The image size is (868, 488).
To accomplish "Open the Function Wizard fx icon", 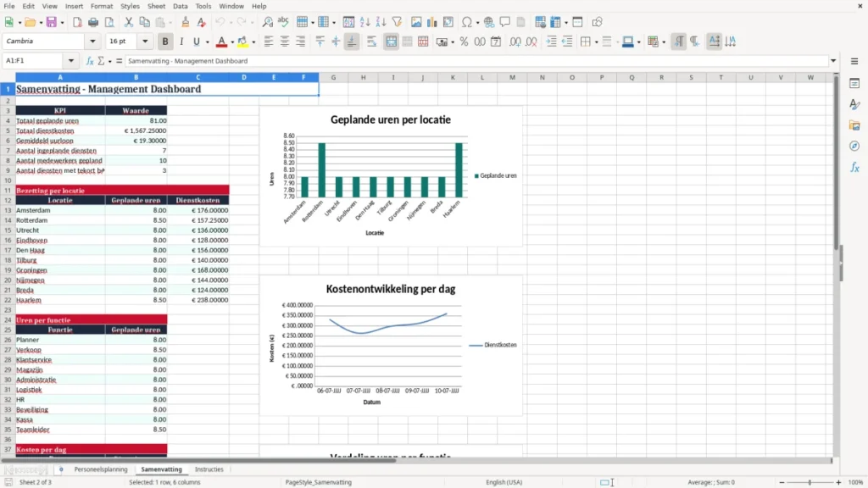I will [x=90, y=61].
